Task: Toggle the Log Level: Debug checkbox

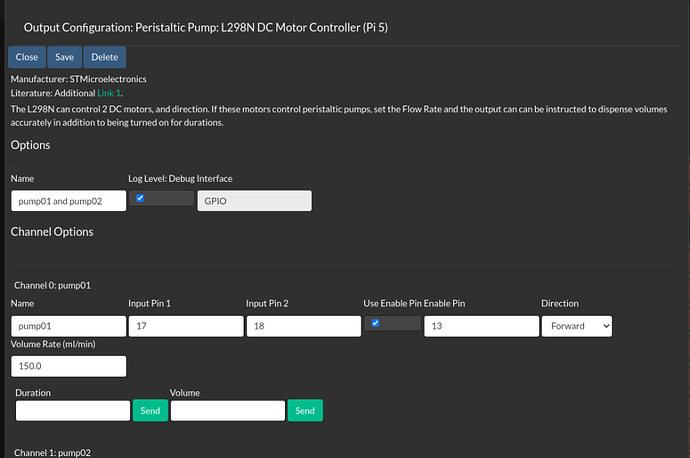Action: coord(140,198)
